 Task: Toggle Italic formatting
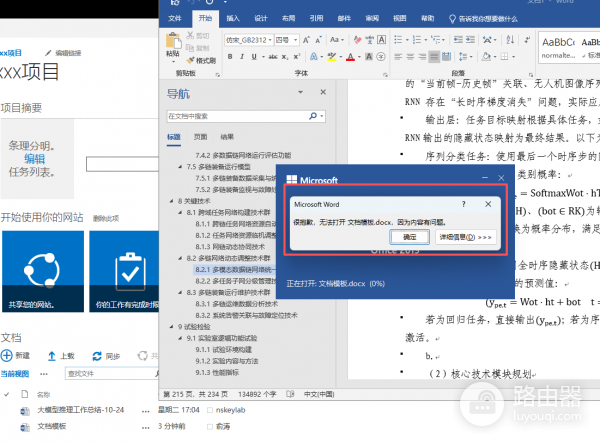pyautogui.click(x=242, y=57)
